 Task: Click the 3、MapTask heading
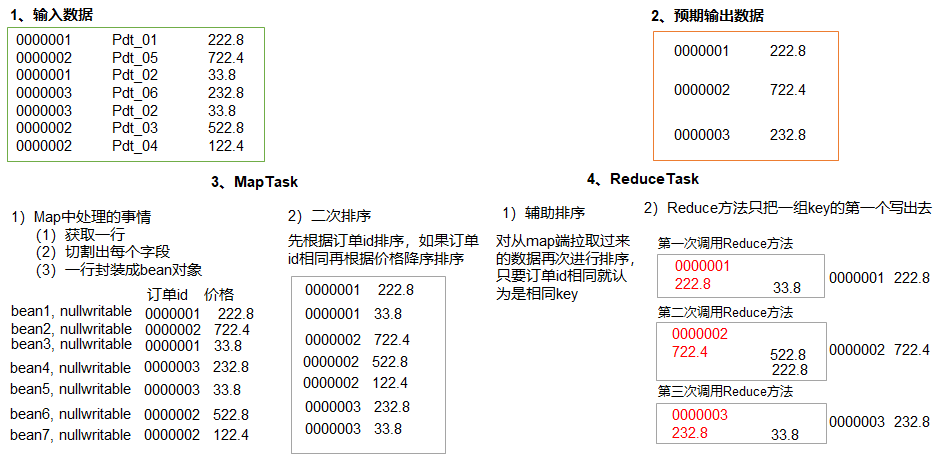pos(254,182)
